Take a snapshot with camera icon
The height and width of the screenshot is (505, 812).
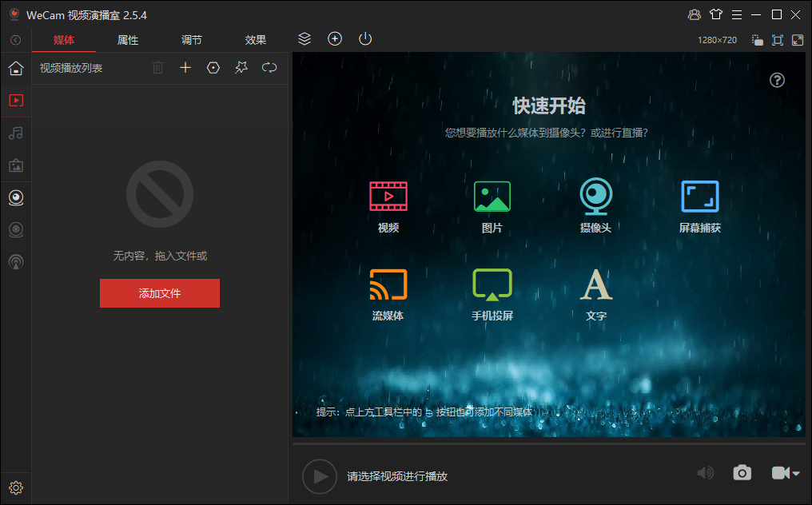pos(742,473)
